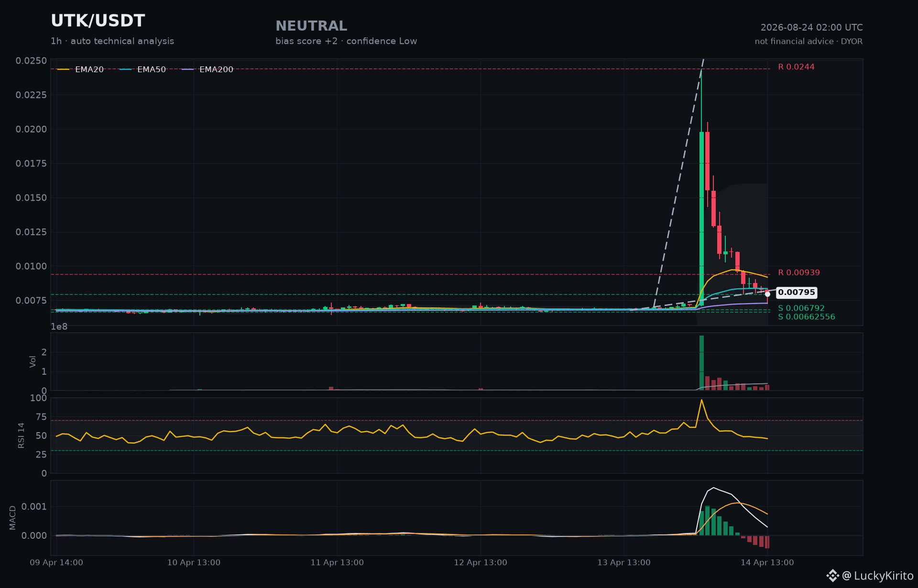This screenshot has height=588, width=918.
Task: Click the S 0.00662556 support label
Action: 806,317
